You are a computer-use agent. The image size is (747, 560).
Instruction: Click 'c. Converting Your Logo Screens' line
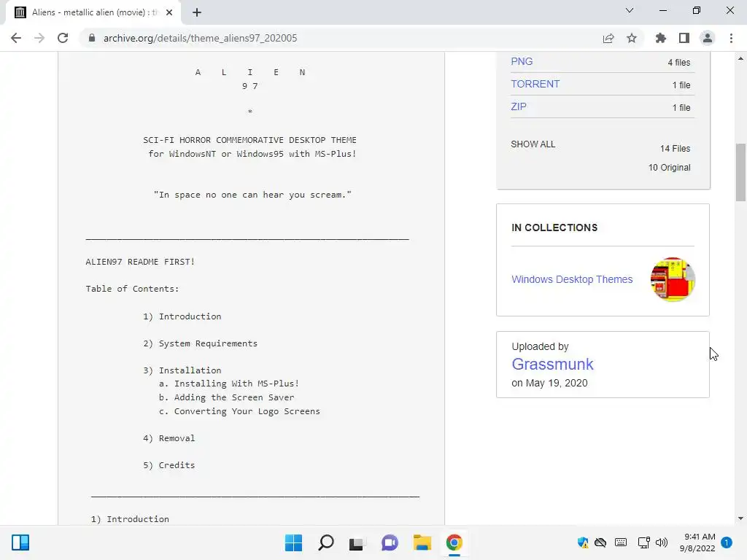point(239,411)
